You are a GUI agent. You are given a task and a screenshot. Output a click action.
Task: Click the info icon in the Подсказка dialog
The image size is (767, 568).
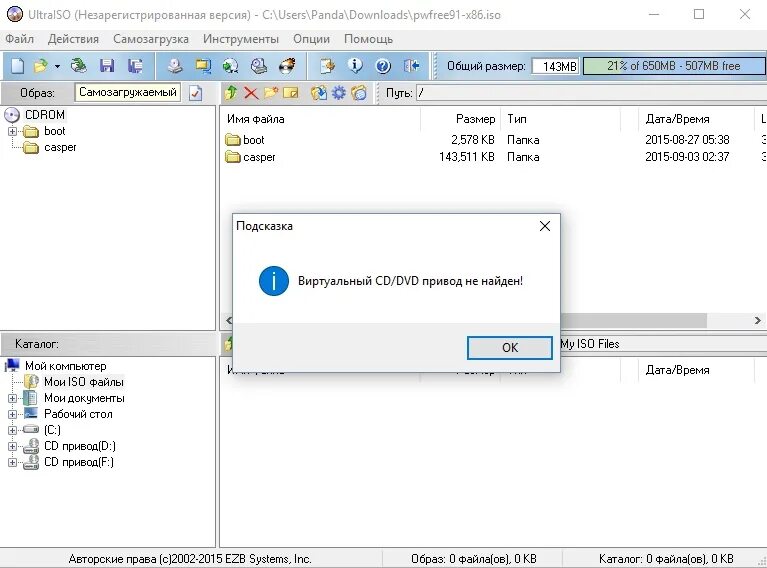(273, 281)
